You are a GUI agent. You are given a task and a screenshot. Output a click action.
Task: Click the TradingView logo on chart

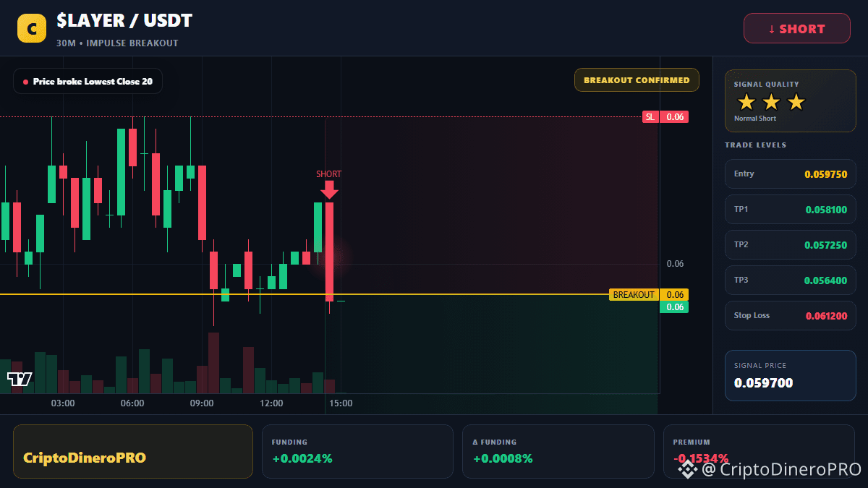pyautogui.click(x=20, y=379)
